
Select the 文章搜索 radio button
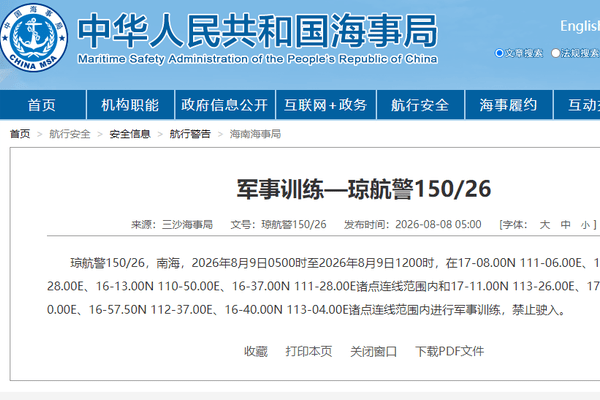499,53
